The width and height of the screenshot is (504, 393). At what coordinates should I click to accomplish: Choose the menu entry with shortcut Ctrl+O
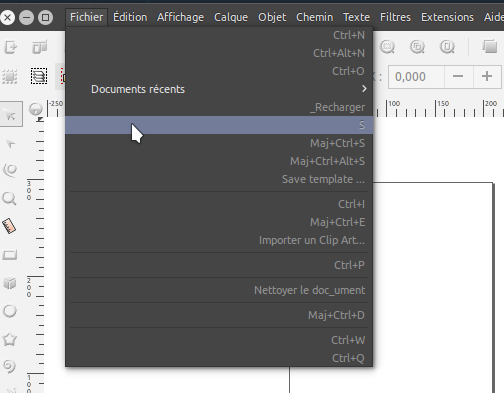click(x=219, y=71)
